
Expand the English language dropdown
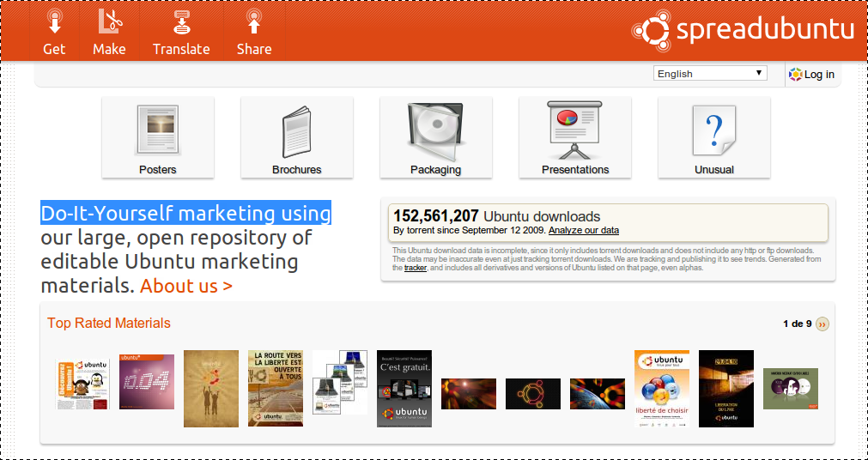710,74
